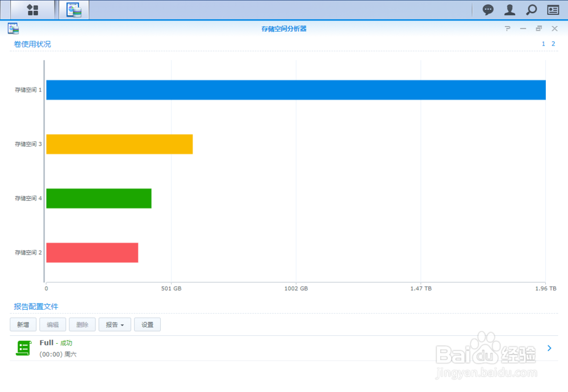The width and height of the screenshot is (568, 392).
Task: Close the 存储空间分析器 window
Action: point(554,28)
